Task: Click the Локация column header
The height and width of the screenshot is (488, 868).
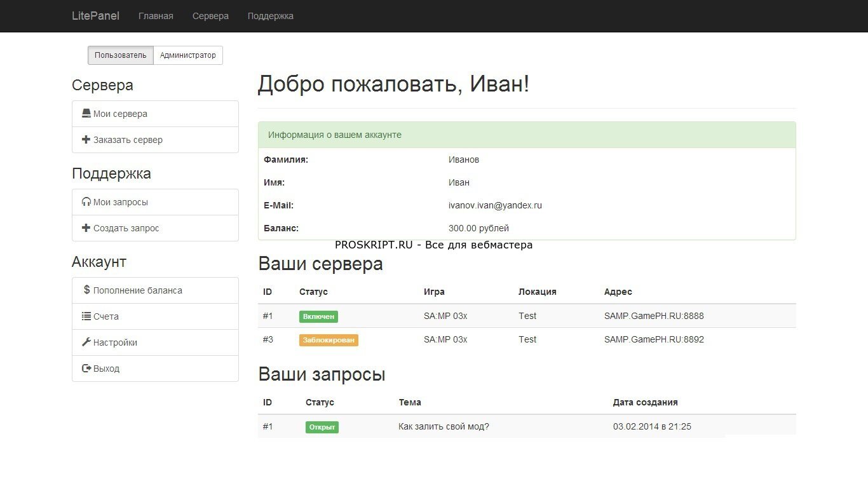Action: [538, 292]
